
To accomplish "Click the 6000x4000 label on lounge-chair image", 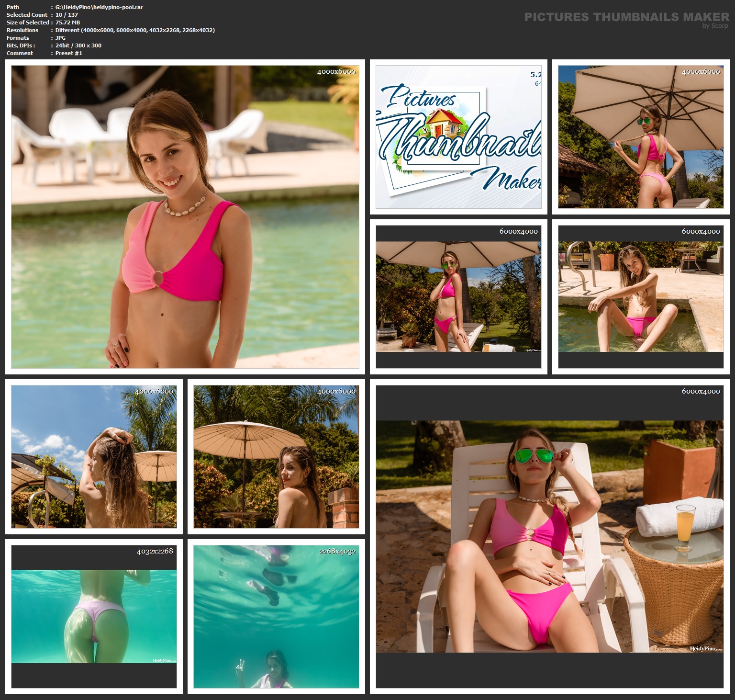I will coord(701,391).
